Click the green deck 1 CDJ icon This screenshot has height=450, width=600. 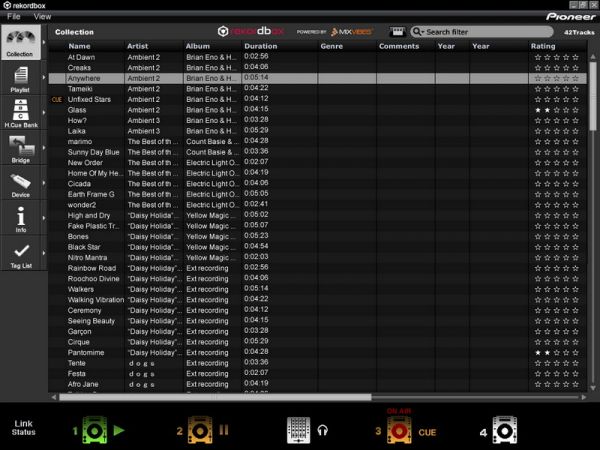(x=95, y=430)
